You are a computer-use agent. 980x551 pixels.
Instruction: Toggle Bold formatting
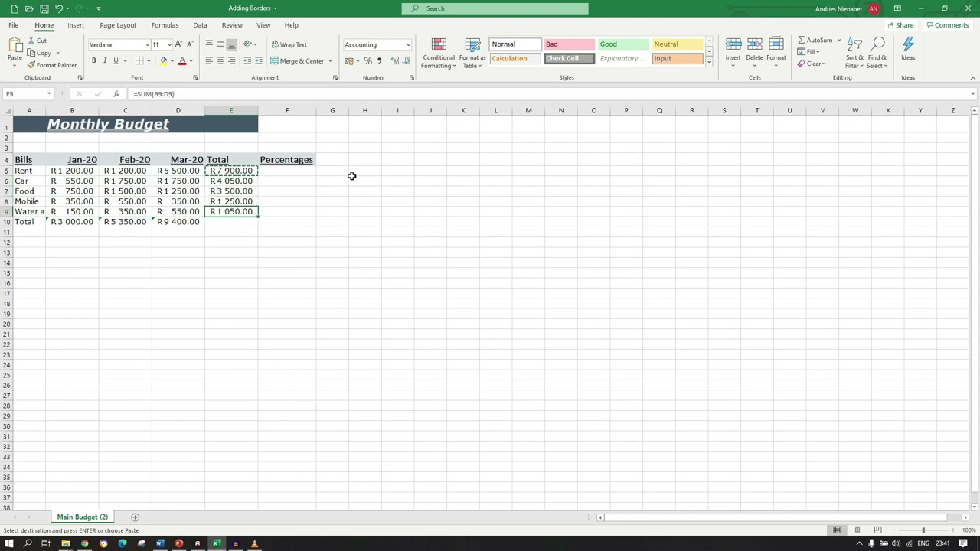94,61
